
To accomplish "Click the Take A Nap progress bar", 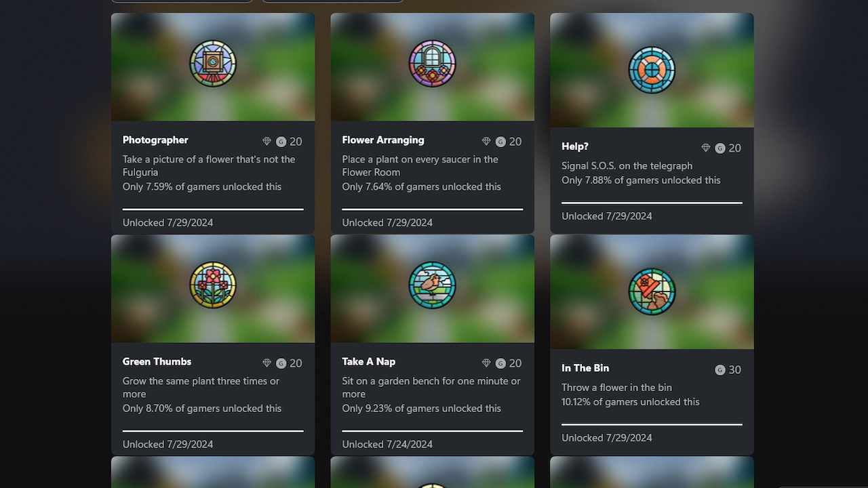I will [432, 430].
